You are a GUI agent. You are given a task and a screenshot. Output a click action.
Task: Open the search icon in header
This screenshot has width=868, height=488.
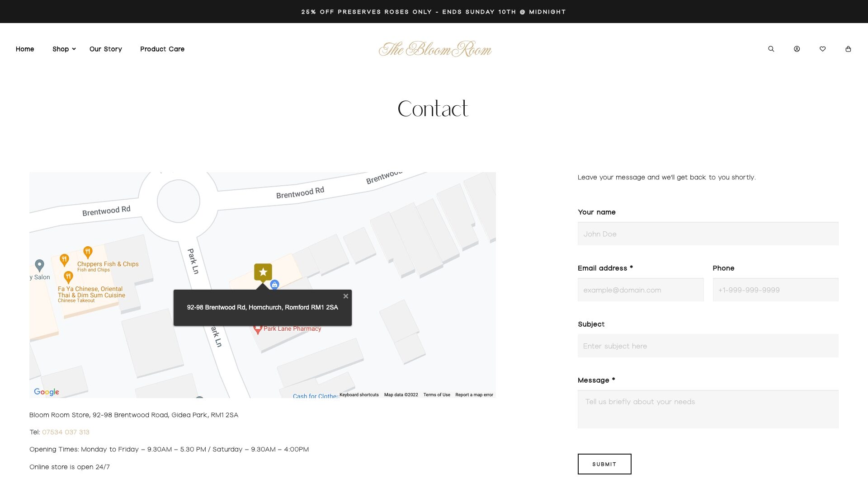point(771,49)
